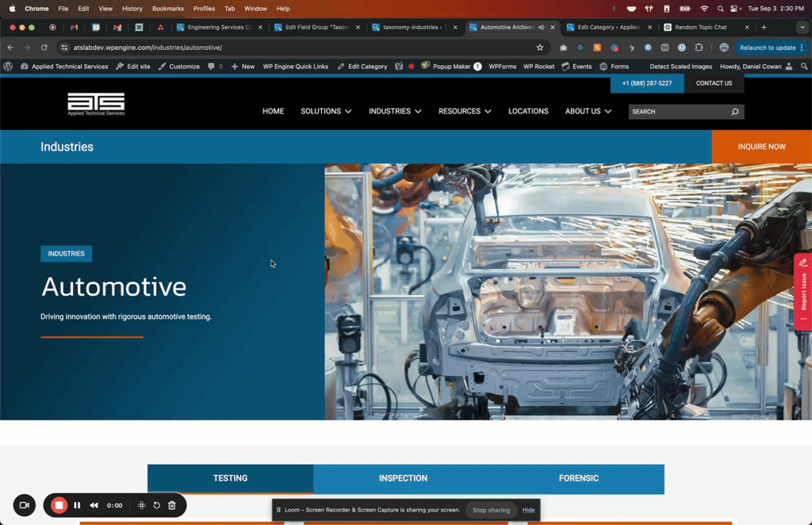Open the Chrome History menu
812x525 pixels.
click(132, 9)
